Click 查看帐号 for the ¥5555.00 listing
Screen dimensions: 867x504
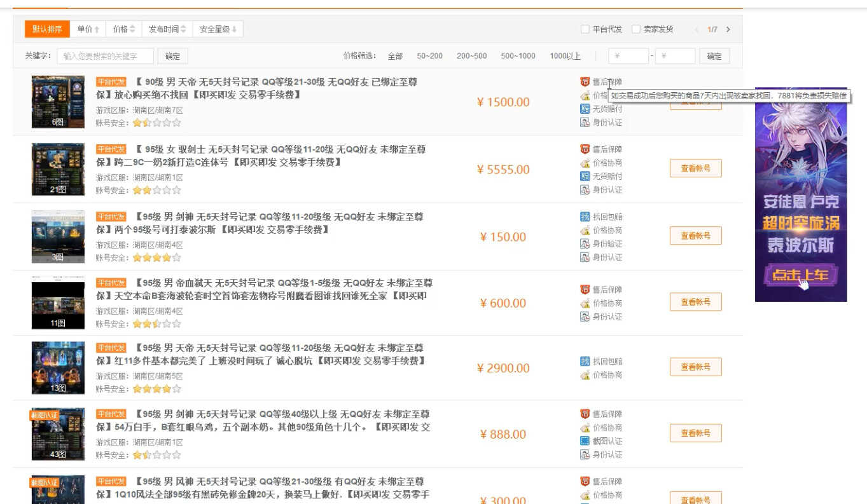pyautogui.click(x=695, y=168)
